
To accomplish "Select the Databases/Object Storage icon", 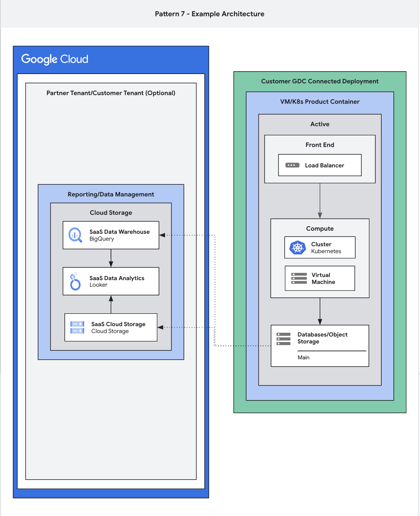I will pos(283,339).
